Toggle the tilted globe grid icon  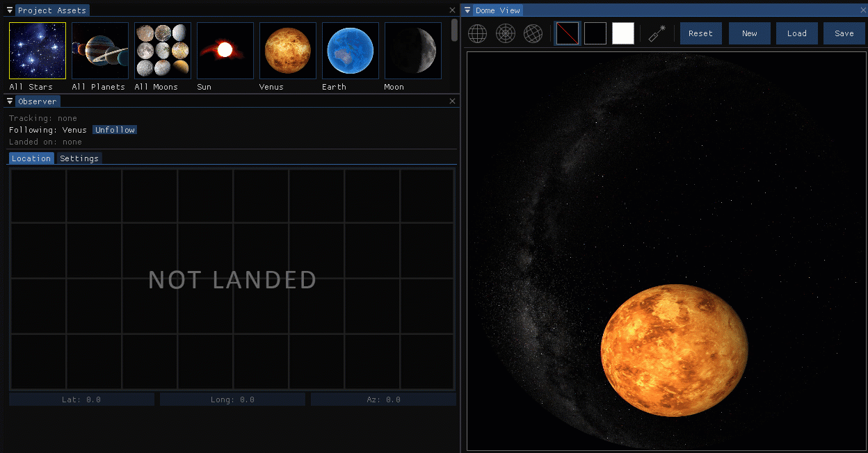533,33
